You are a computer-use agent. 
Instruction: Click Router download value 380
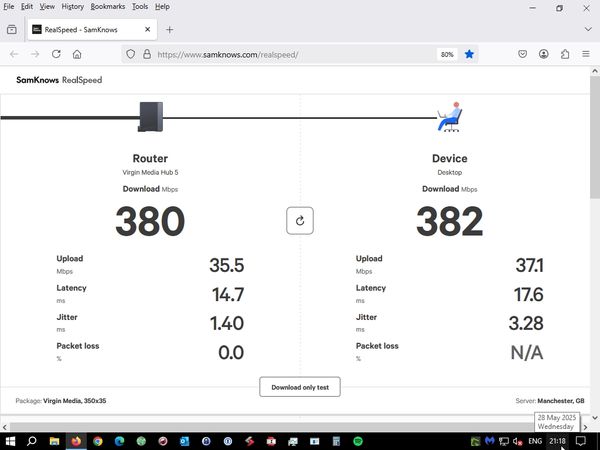pos(150,221)
